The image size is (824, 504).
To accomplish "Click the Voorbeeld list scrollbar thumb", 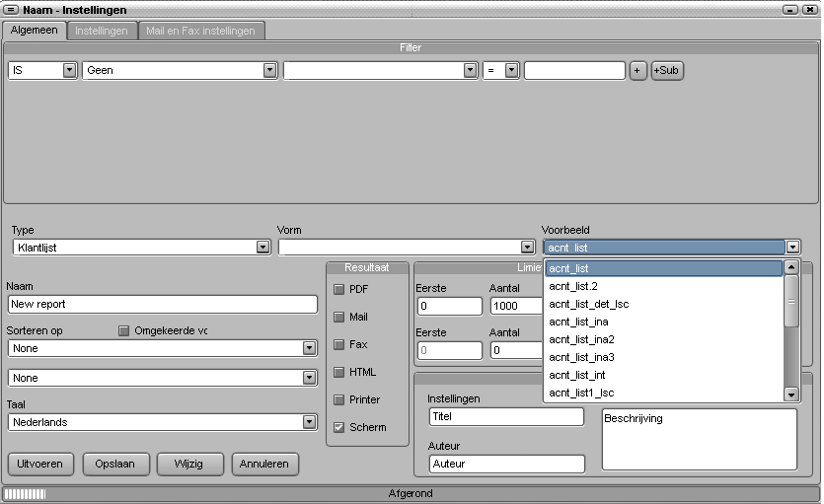I will (x=790, y=309).
